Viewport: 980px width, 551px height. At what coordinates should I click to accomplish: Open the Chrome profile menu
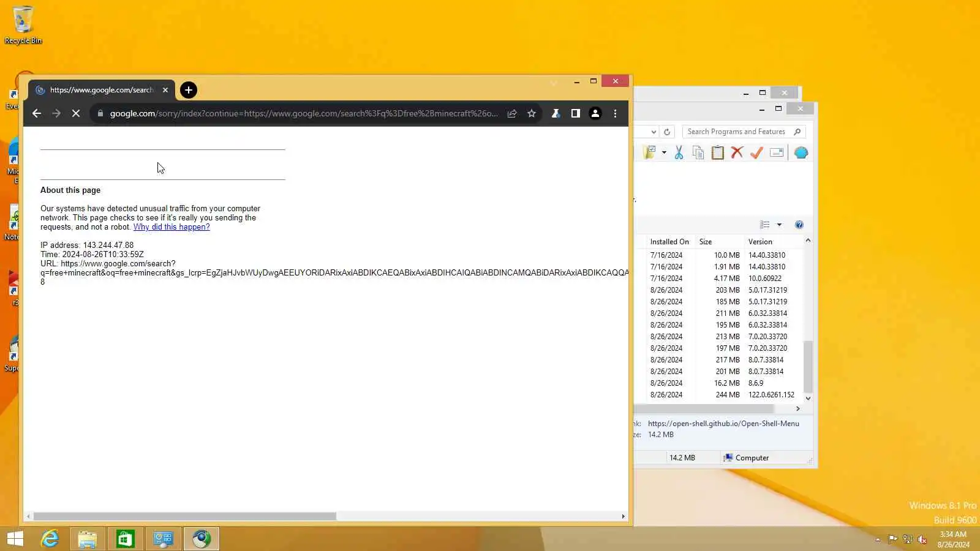tap(595, 113)
